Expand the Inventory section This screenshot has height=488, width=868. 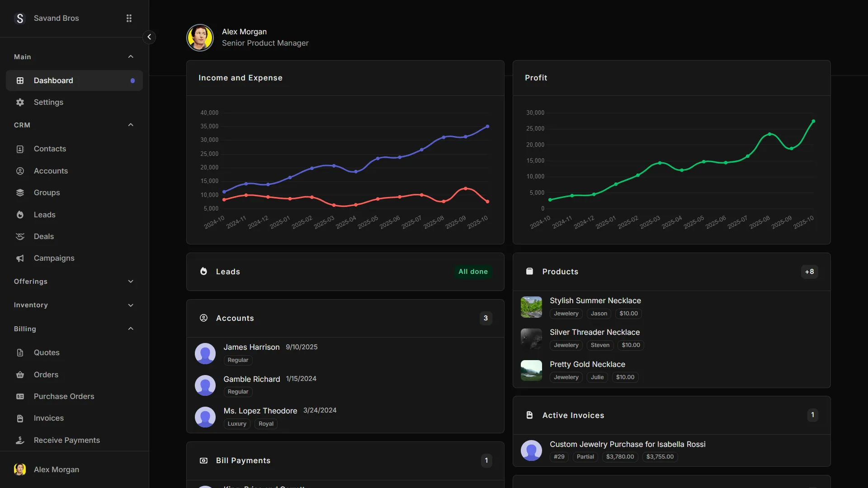[x=130, y=305]
